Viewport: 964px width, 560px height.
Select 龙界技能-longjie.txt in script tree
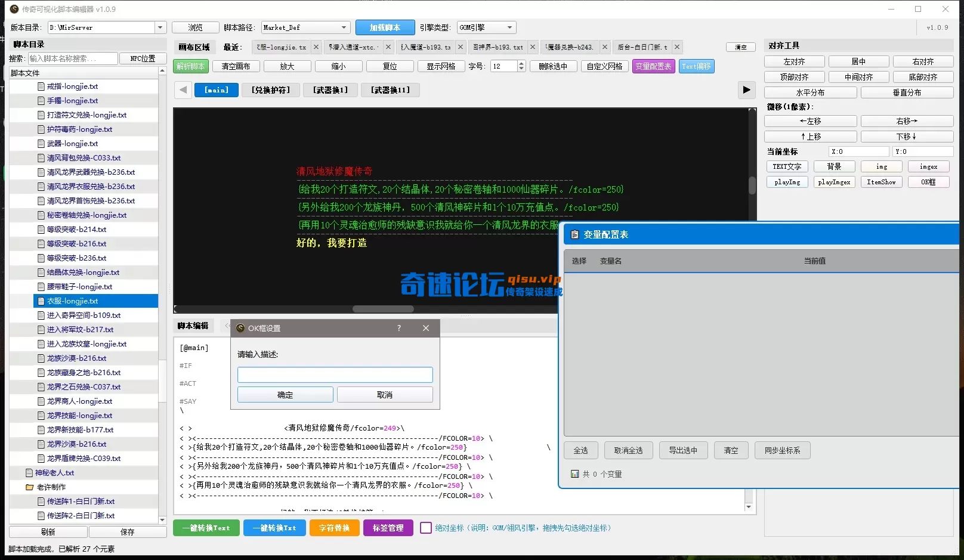point(79,416)
